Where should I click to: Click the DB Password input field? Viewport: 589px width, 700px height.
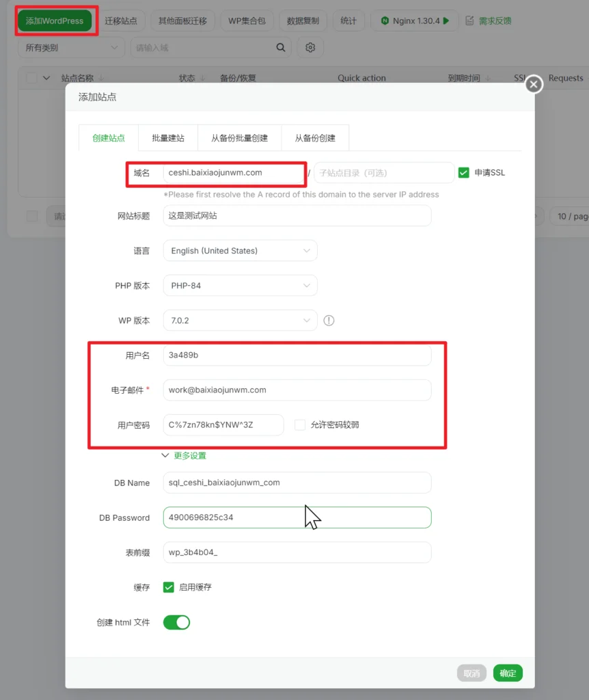(x=297, y=517)
